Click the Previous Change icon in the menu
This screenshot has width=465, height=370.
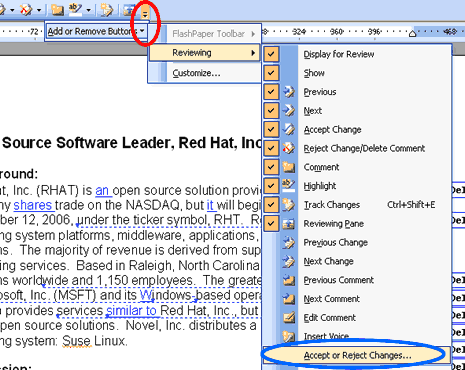(288, 242)
